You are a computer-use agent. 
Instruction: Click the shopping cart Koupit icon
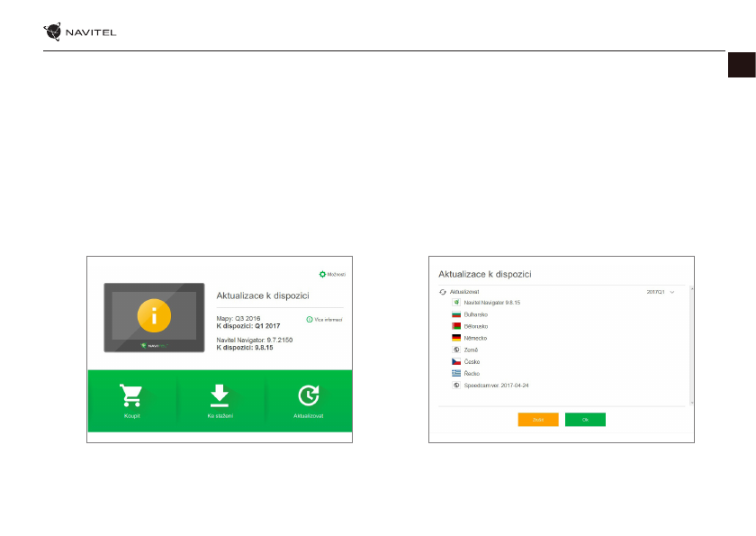point(131,395)
